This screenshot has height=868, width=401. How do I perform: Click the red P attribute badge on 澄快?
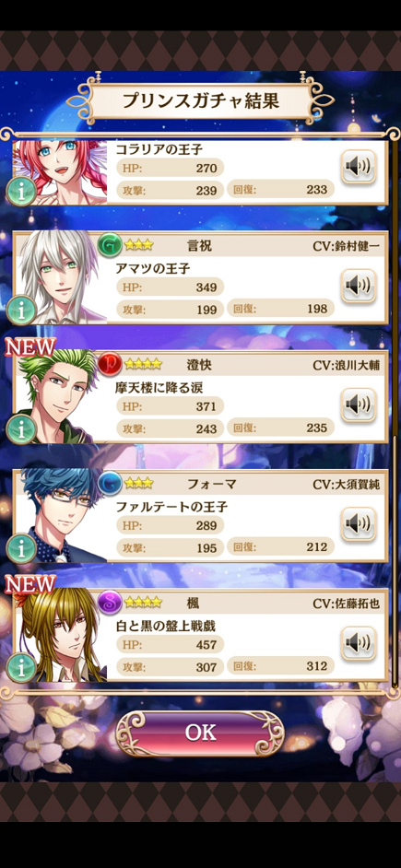110,364
